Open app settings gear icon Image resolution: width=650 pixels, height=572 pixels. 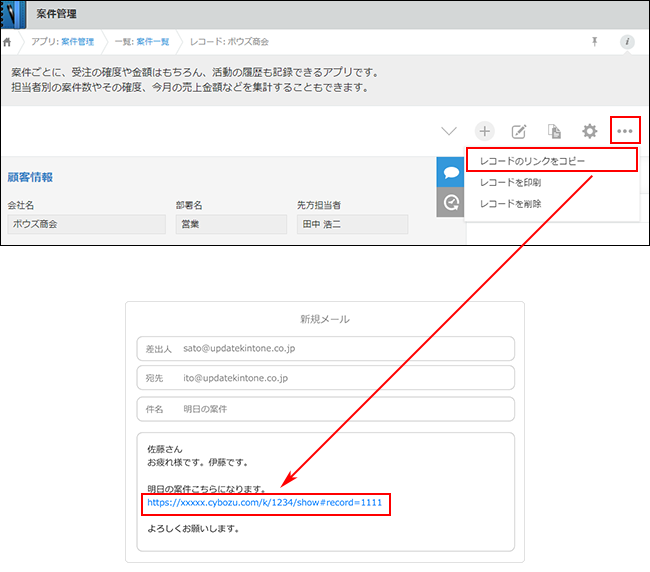coord(589,131)
